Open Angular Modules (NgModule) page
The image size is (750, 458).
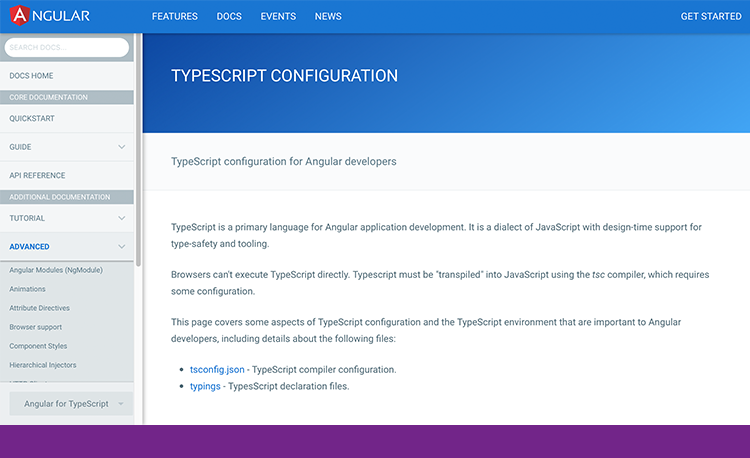pyautogui.click(x=56, y=270)
